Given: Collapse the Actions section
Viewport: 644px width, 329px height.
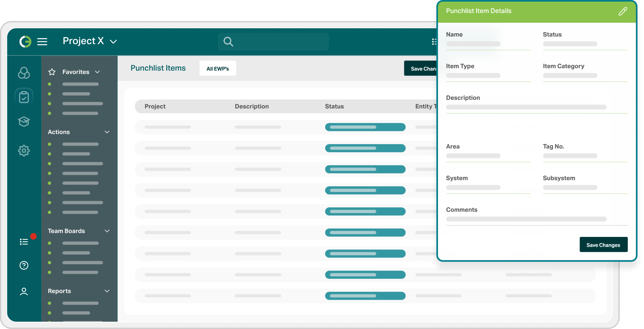Looking at the screenshot, I should tap(107, 132).
